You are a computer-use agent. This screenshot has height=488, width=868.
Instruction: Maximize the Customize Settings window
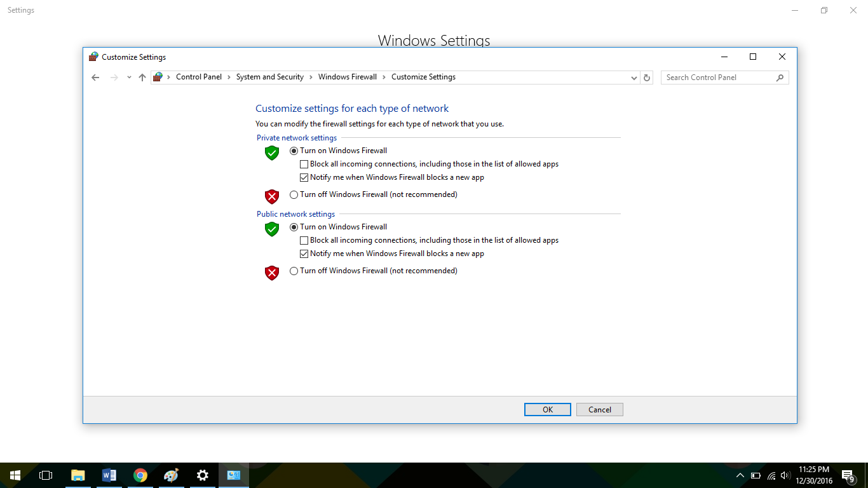coord(753,57)
